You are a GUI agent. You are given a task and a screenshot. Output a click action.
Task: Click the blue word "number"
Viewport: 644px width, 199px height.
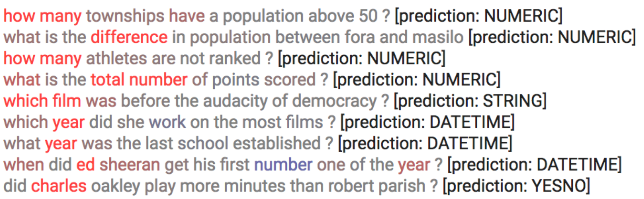coord(283,165)
